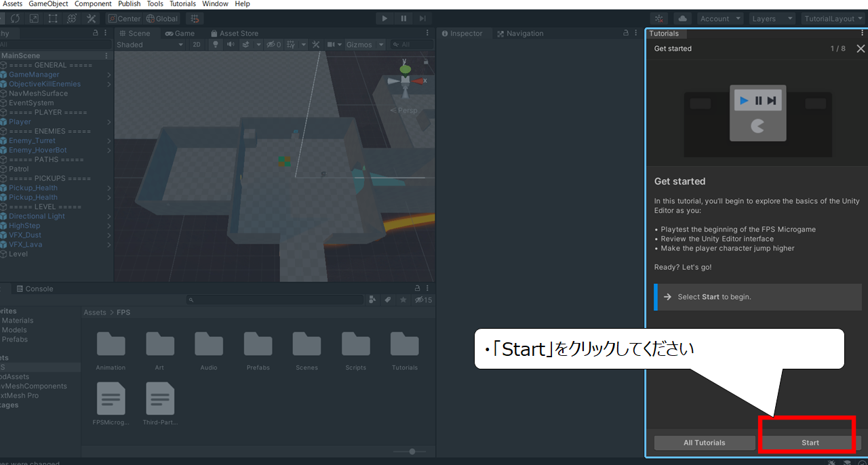Click the All Tutorials button
This screenshot has width=868, height=465.
[x=704, y=443]
